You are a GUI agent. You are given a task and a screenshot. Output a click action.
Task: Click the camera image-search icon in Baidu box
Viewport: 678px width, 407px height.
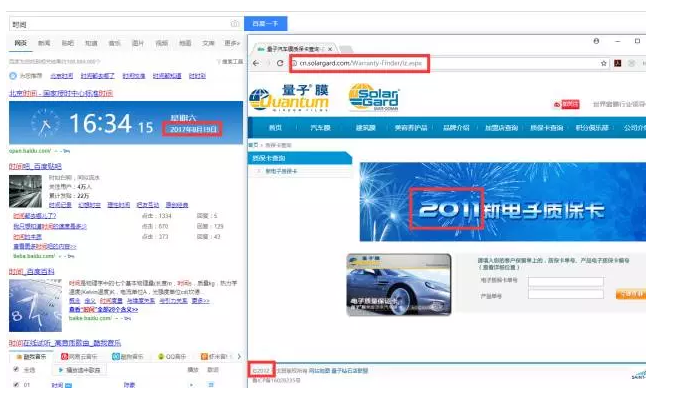point(235,24)
